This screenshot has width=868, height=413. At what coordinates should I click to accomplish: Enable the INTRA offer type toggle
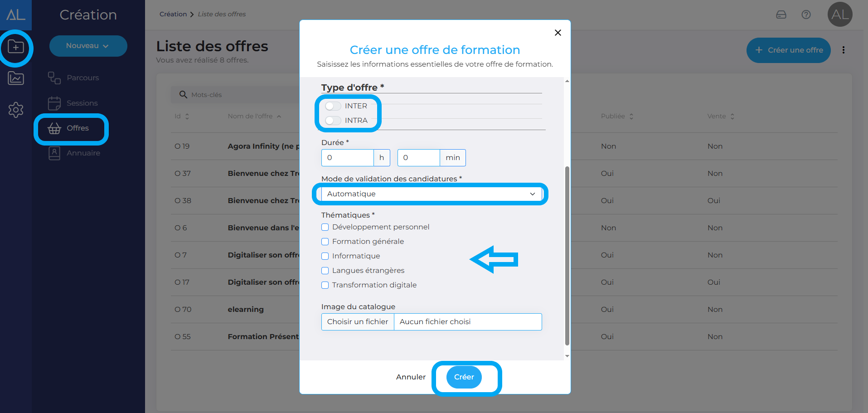pos(333,121)
